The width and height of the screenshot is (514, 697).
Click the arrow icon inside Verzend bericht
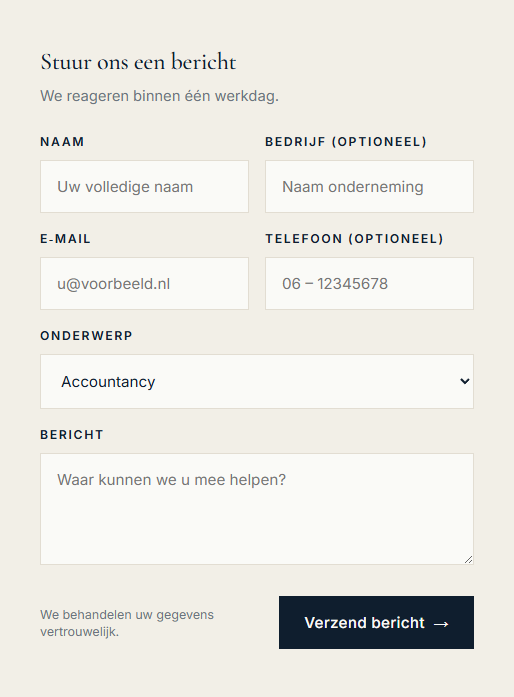coord(441,624)
